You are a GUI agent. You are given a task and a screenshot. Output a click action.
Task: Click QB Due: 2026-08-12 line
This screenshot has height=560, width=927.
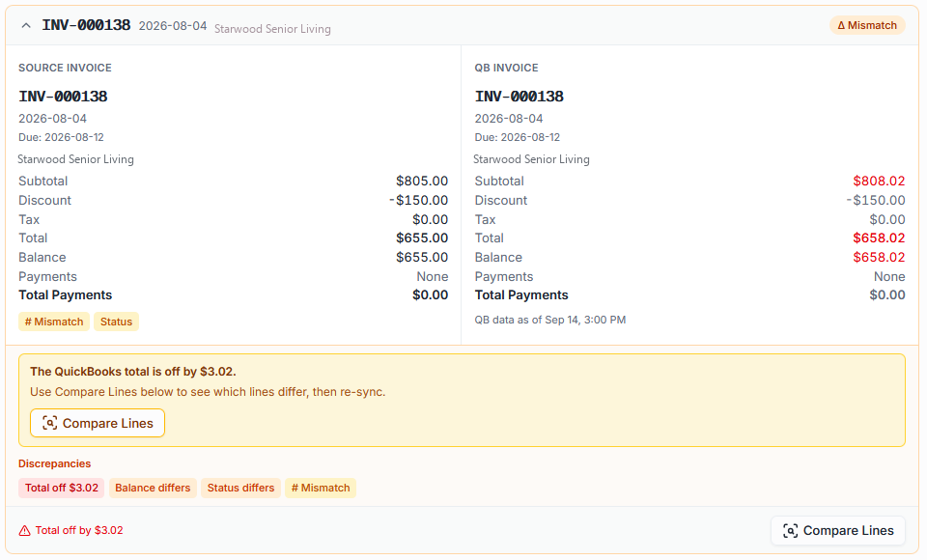point(518,137)
